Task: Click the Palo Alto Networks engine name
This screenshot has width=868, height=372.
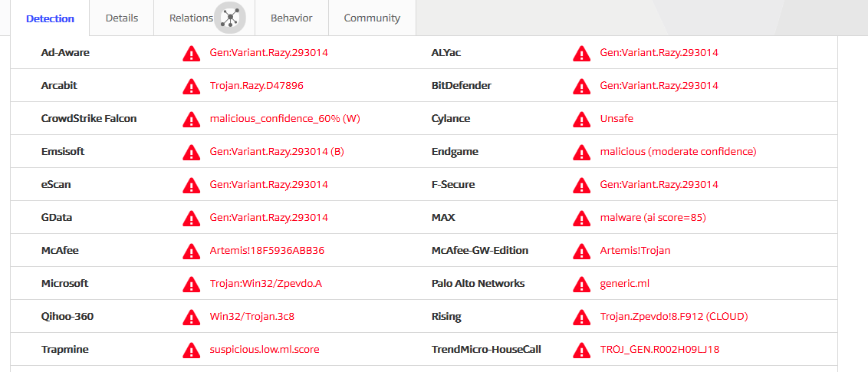Action: click(478, 284)
